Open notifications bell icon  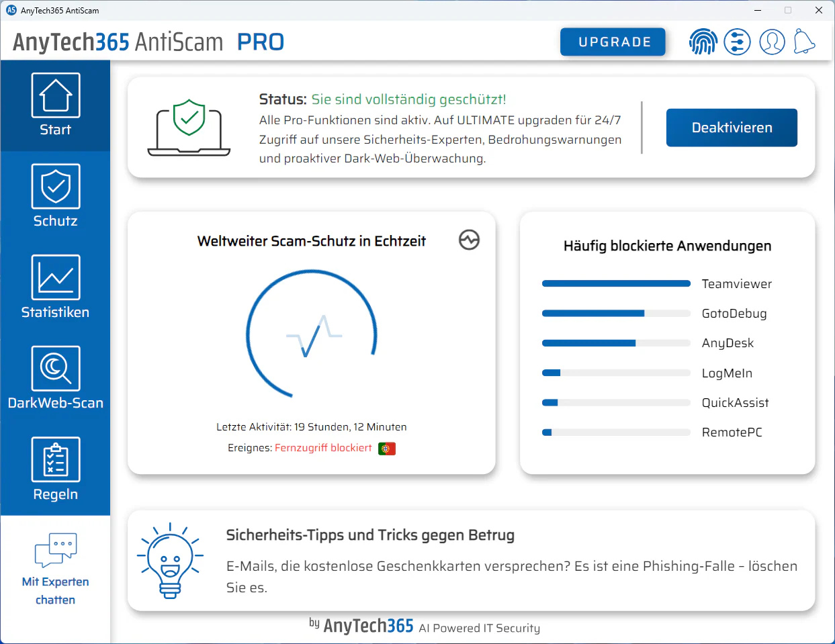(803, 42)
